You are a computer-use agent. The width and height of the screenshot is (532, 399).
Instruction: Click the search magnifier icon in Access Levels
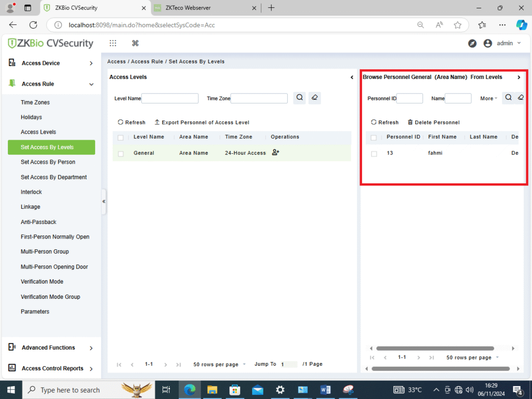pyautogui.click(x=299, y=98)
